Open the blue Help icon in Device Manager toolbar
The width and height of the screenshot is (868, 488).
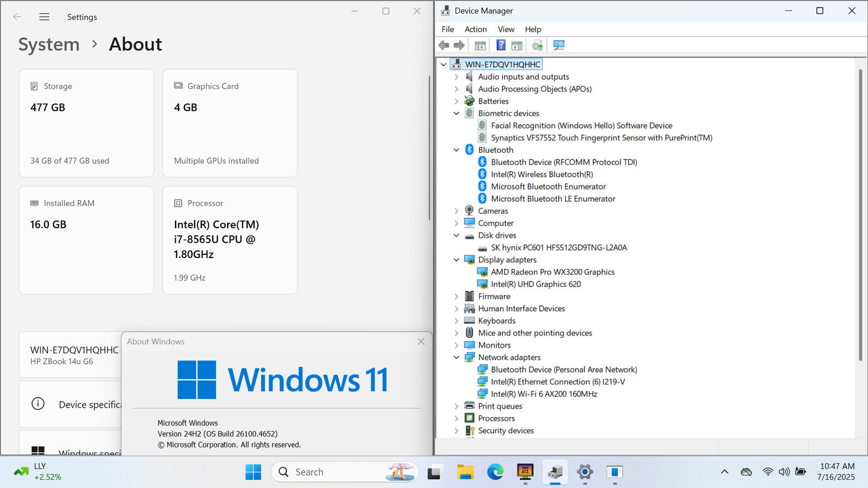click(x=501, y=45)
